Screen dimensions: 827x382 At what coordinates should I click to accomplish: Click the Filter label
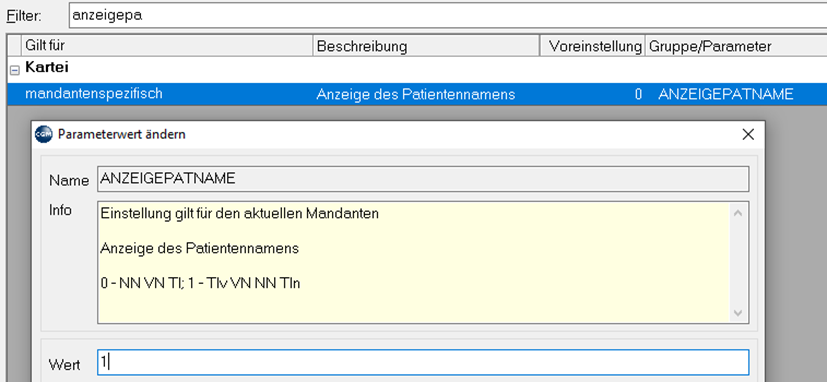tap(24, 16)
